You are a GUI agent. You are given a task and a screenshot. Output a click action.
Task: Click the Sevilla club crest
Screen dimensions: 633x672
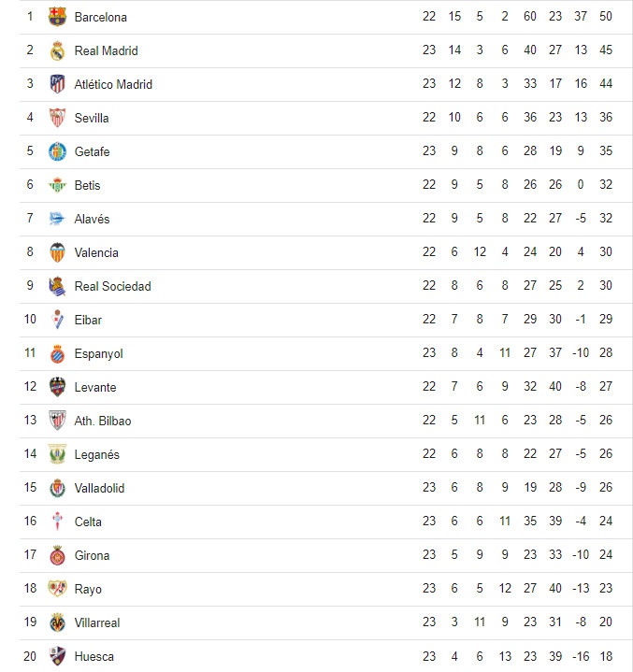tap(58, 118)
